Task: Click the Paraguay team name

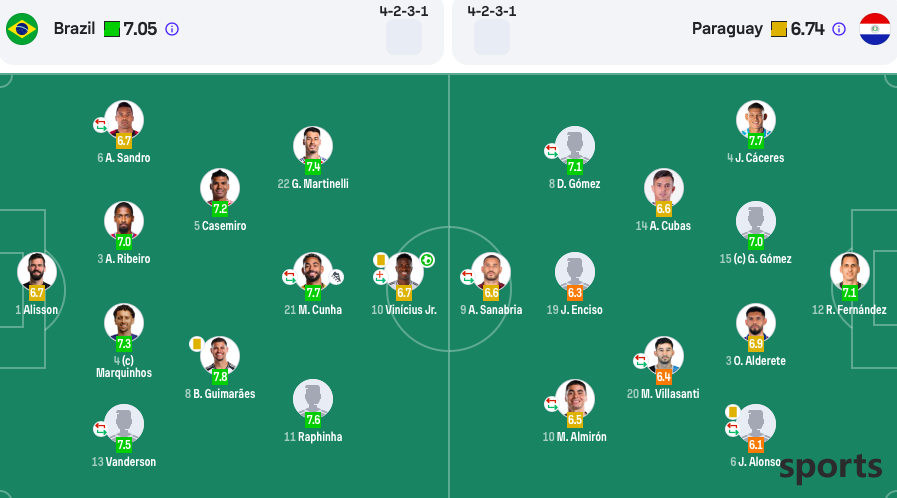Action: tap(727, 29)
